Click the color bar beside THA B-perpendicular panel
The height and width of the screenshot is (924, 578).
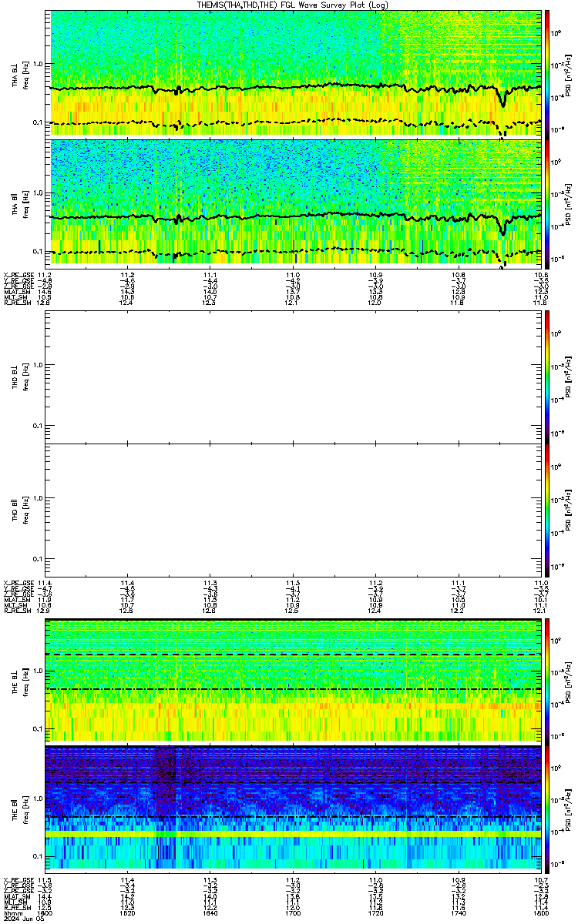point(548,73)
